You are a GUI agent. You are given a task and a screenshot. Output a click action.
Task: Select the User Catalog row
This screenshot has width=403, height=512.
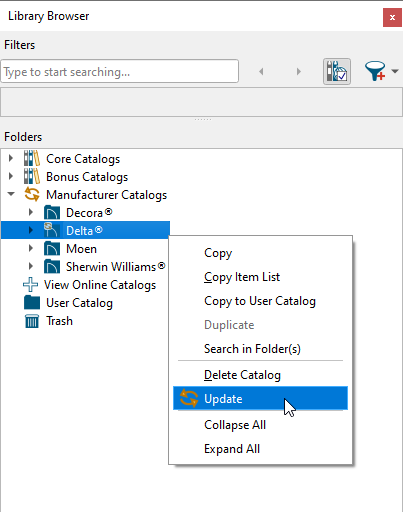[x=79, y=303]
